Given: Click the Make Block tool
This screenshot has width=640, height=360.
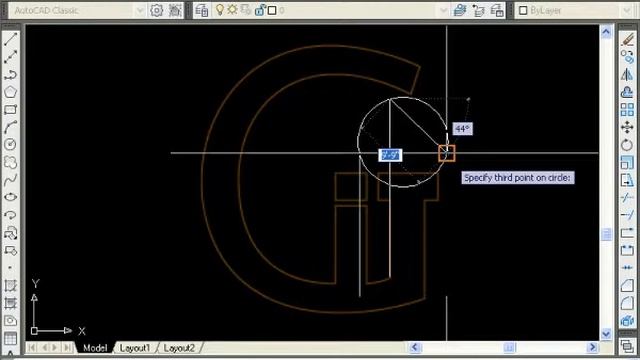Looking at the screenshot, I should [x=10, y=250].
